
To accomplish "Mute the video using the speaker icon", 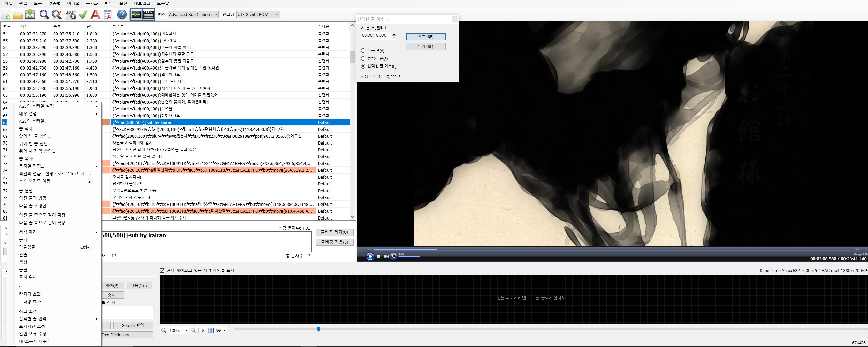I will tap(386, 257).
